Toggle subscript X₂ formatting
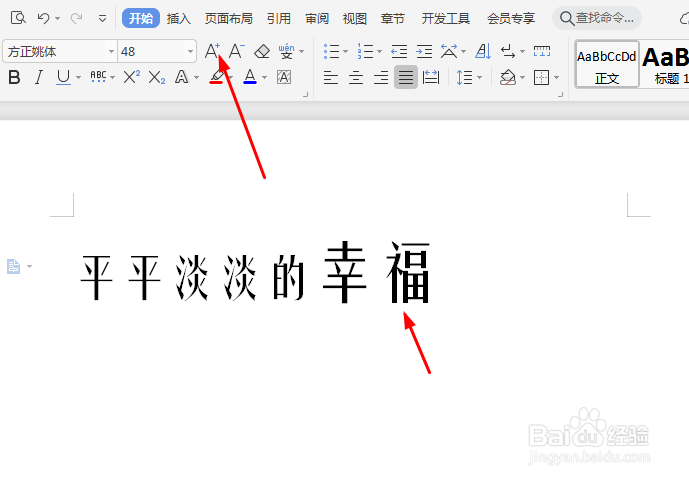Screen dimensions: 689x481 pyautogui.click(x=156, y=78)
